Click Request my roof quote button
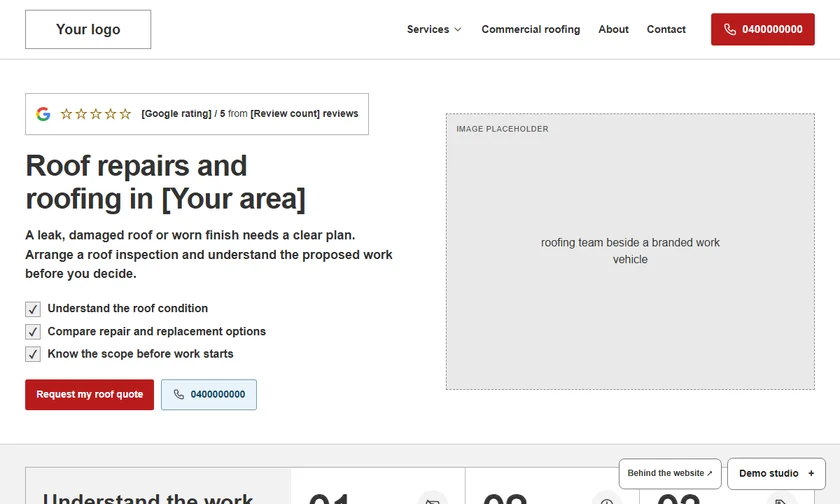 pyautogui.click(x=89, y=395)
